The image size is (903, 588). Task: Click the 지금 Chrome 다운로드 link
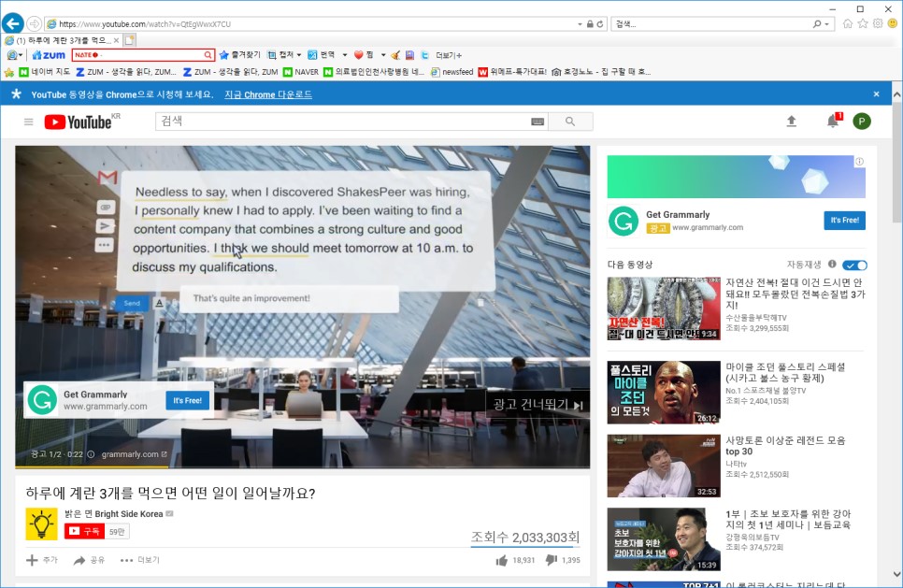tap(268, 94)
